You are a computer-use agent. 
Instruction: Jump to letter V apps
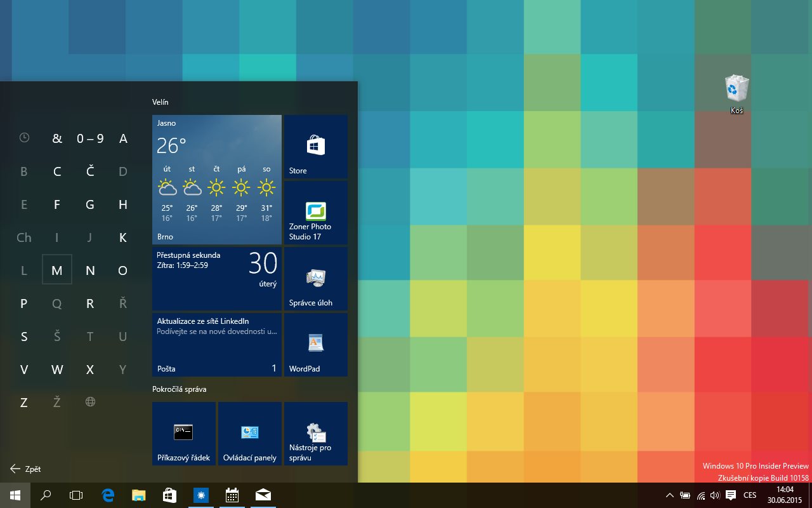point(24,370)
